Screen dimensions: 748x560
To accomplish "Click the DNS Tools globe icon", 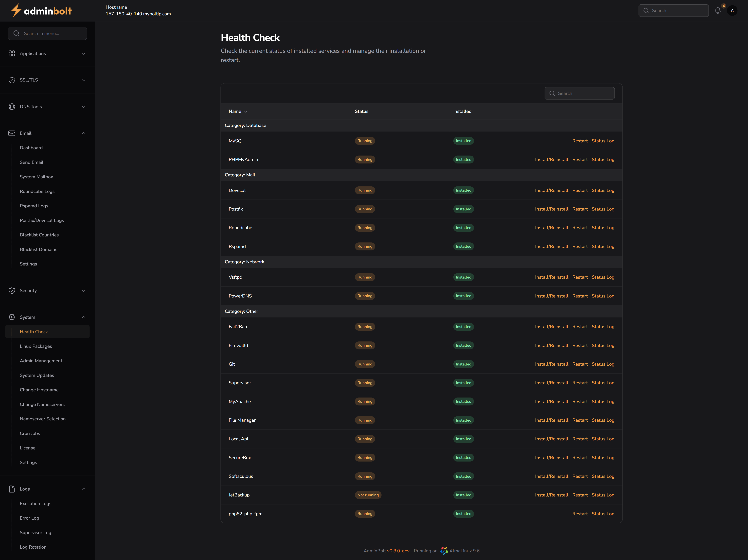I will click(12, 106).
